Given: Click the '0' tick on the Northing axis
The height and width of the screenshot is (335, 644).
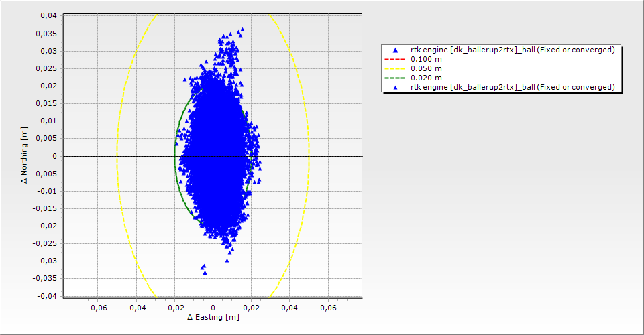Looking at the screenshot, I should 55,156.
